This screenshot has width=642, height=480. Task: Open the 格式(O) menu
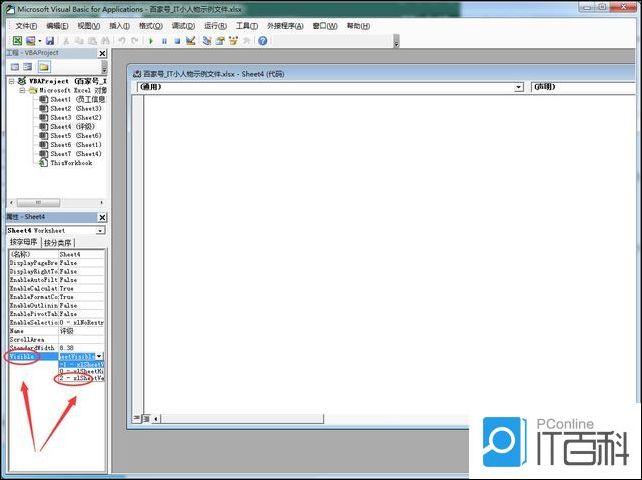(151, 26)
